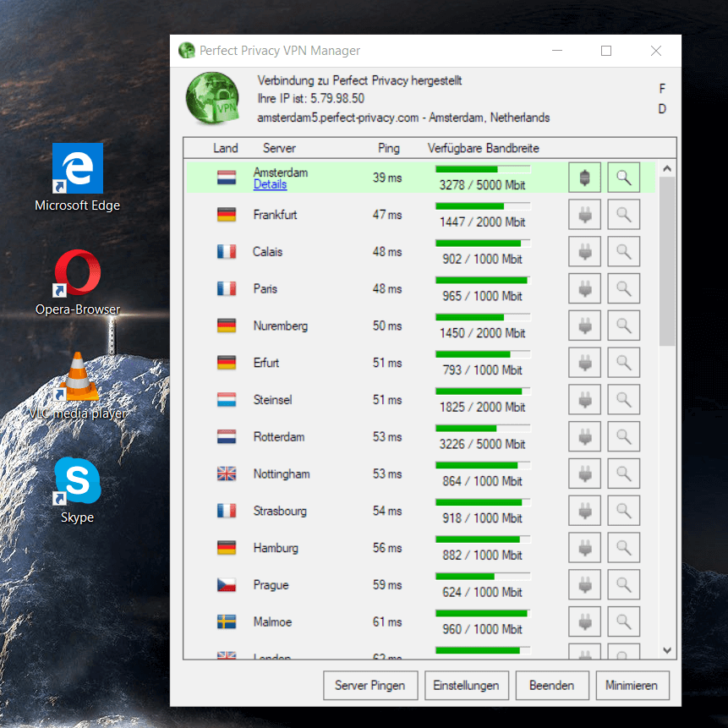Select the Microsoft Edge desktop shortcut
Screen dimensions: 728x728
(78, 178)
